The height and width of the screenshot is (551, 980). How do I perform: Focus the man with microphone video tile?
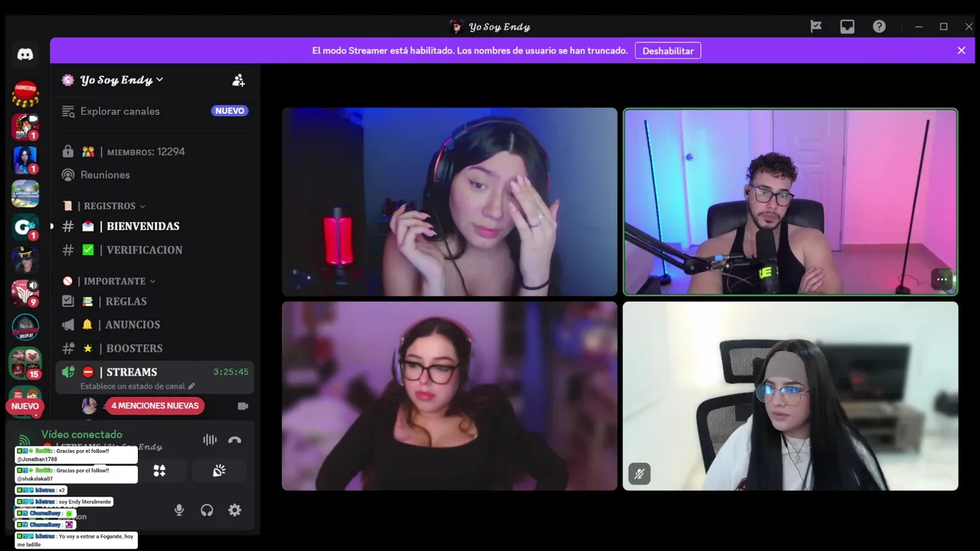pos(790,202)
